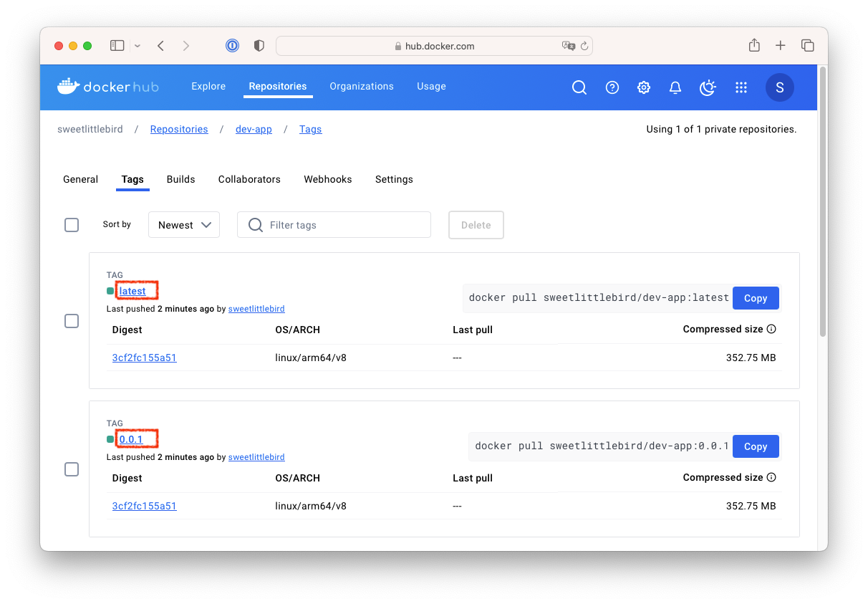Viewport: 868px width, 604px height.
Task: Open the help question mark icon
Action: [x=612, y=87]
